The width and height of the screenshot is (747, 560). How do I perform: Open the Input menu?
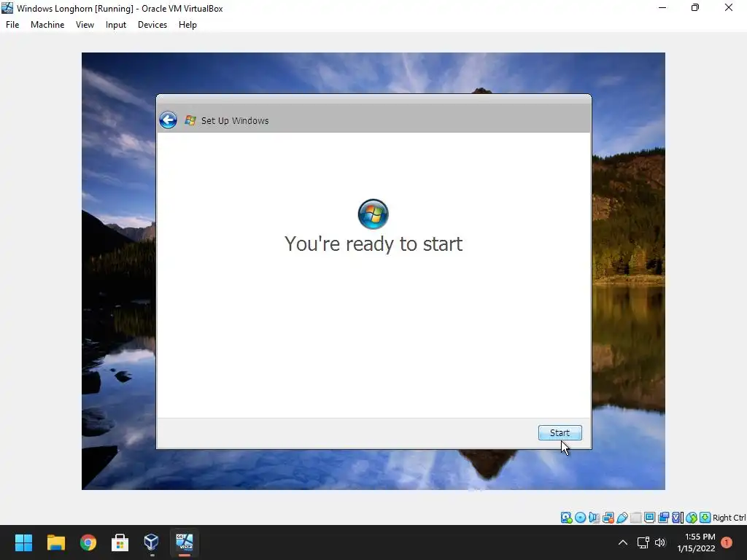tap(116, 25)
